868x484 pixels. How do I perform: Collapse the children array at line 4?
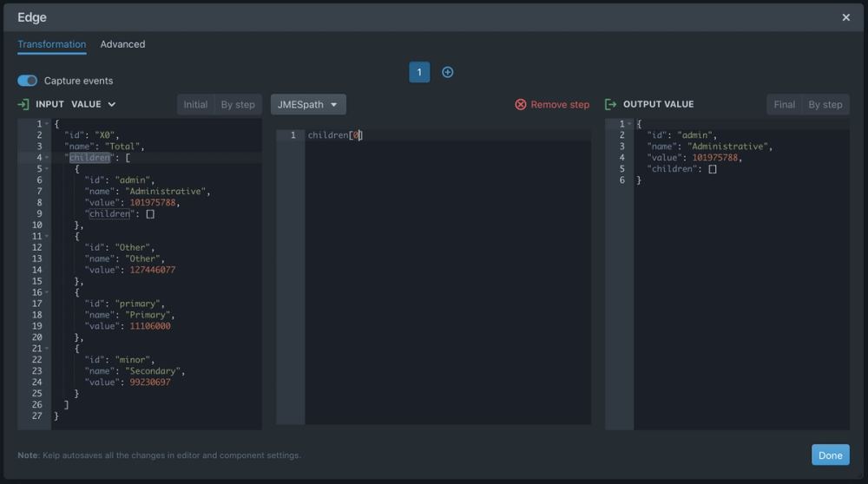pyautogui.click(x=47, y=158)
